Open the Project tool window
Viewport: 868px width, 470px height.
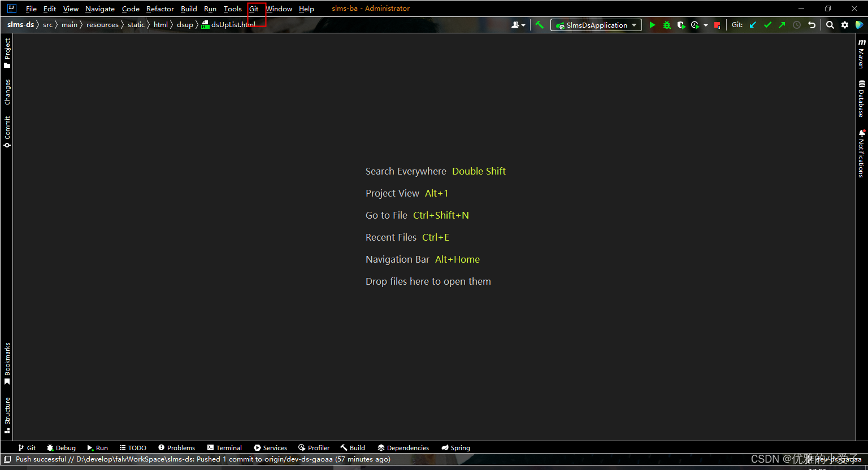pyautogui.click(x=7, y=53)
